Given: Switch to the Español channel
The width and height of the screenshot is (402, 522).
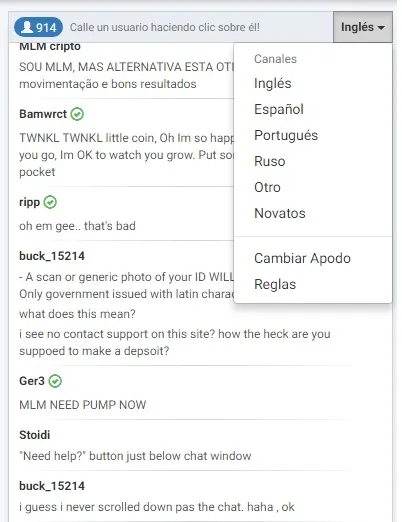Looking at the screenshot, I should (x=279, y=109).
